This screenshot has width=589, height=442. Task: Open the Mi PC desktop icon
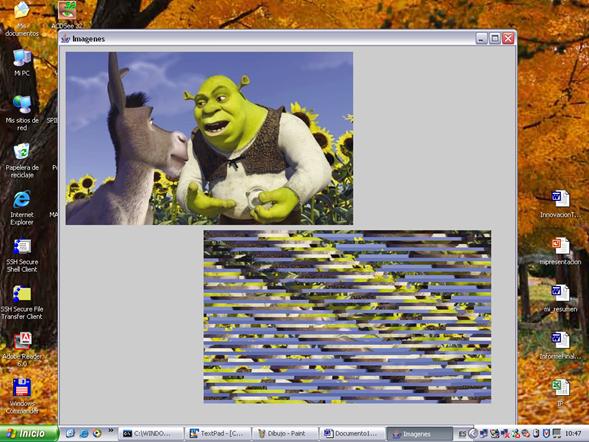coord(22,62)
